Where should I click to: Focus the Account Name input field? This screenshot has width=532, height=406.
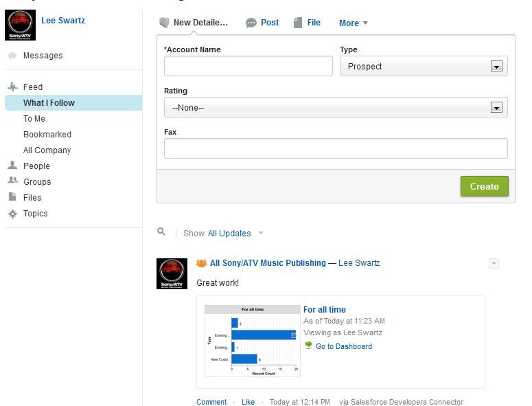tap(248, 66)
